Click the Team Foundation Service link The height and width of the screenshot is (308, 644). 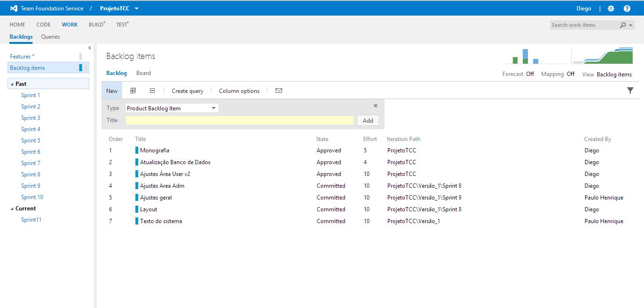click(x=52, y=8)
